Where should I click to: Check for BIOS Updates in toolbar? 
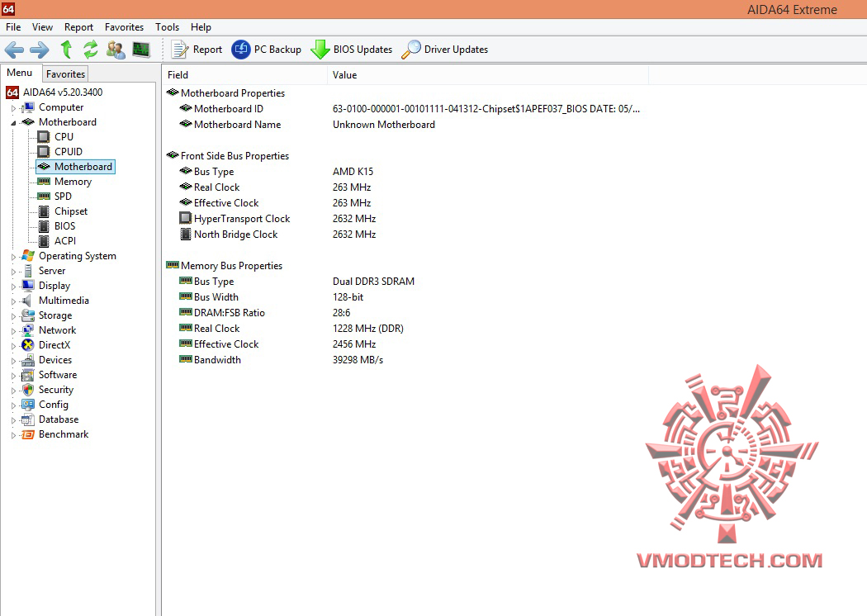352,50
